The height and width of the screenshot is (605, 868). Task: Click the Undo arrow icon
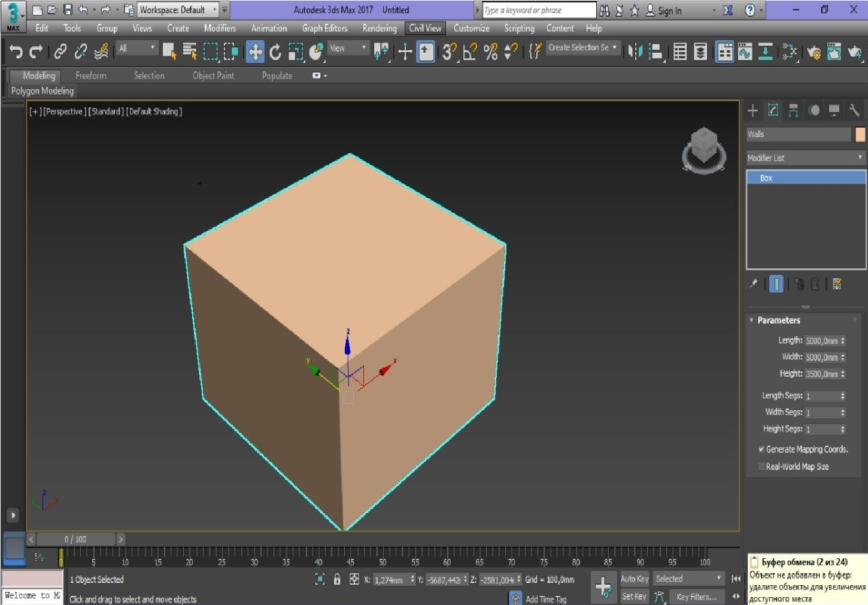click(x=16, y=52)
